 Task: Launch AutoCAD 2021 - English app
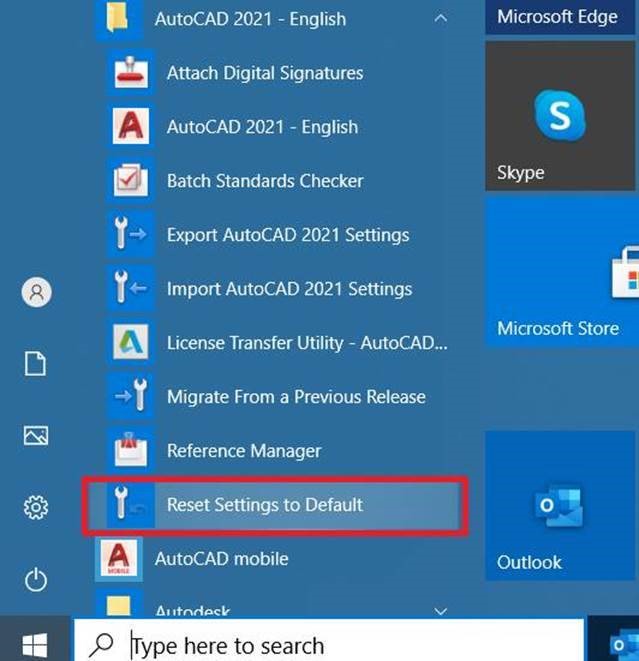point(129,127)
